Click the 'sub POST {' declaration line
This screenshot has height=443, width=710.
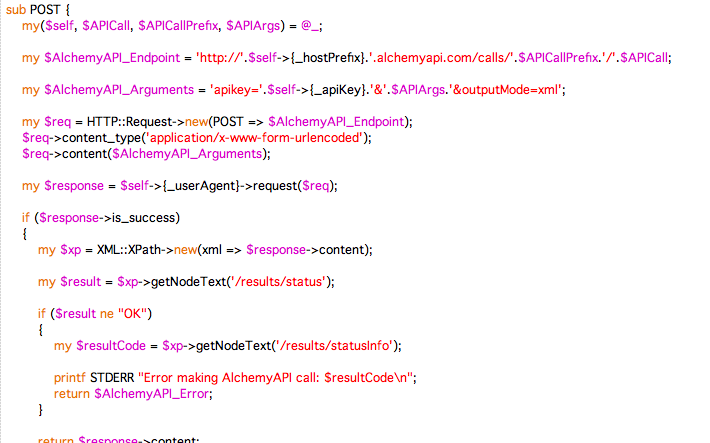[38, 10]
